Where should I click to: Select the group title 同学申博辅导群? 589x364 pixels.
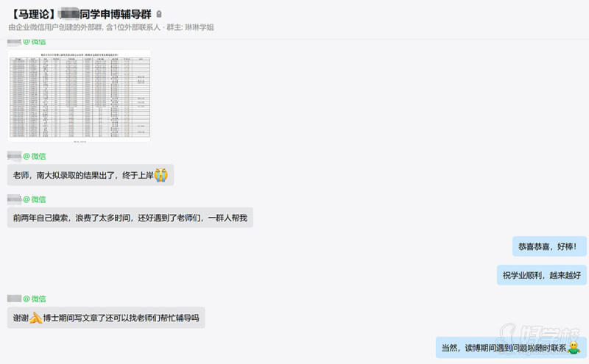(x=116, y=14)
